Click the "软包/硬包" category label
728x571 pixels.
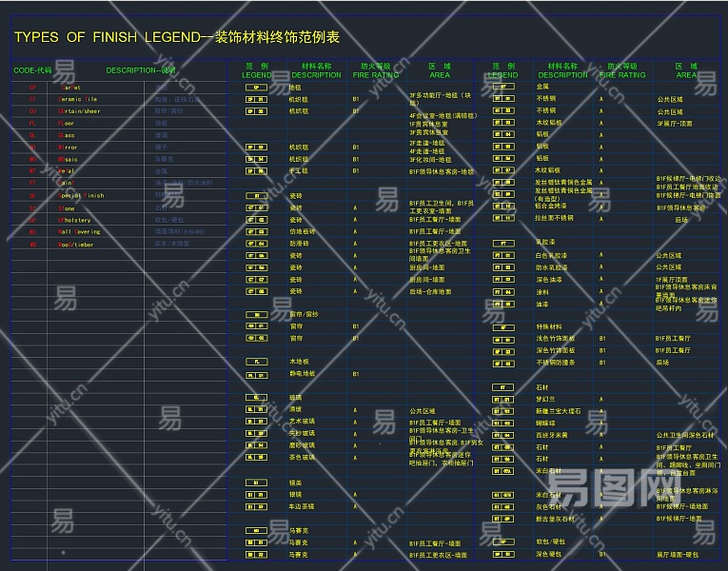(x=551, y=541)
